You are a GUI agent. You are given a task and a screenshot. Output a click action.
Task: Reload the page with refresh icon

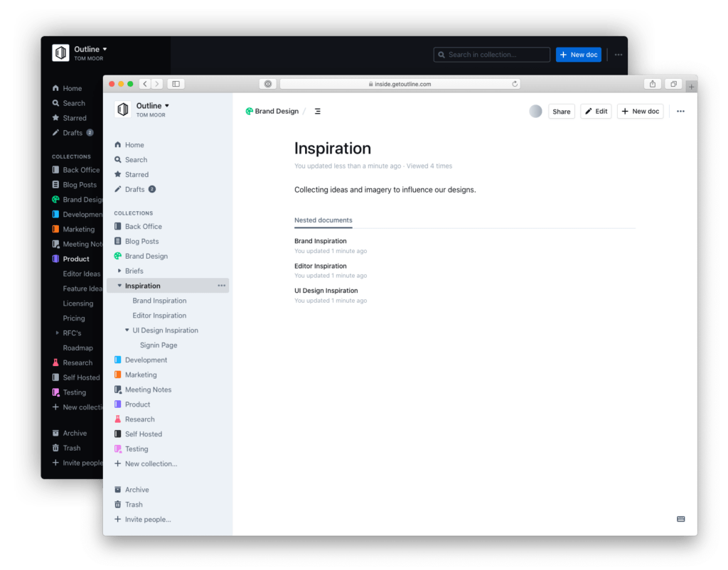pyautogui.click(x=515, y=84)
